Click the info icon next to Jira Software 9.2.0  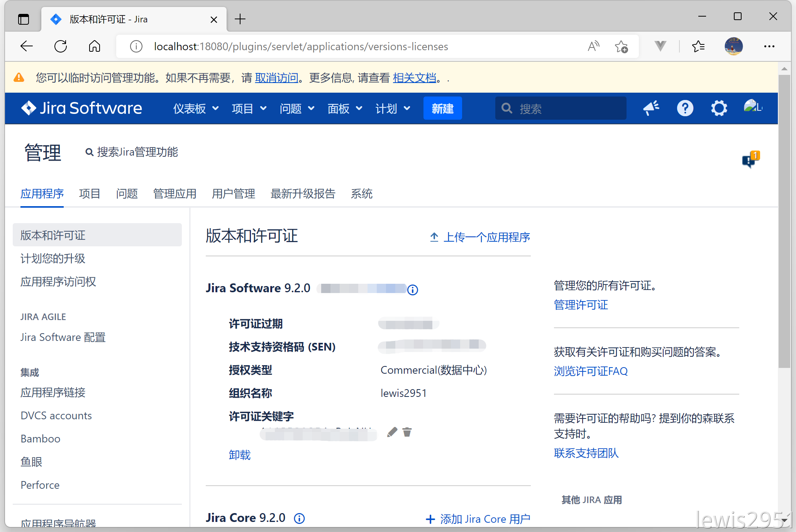click(413, 290)
